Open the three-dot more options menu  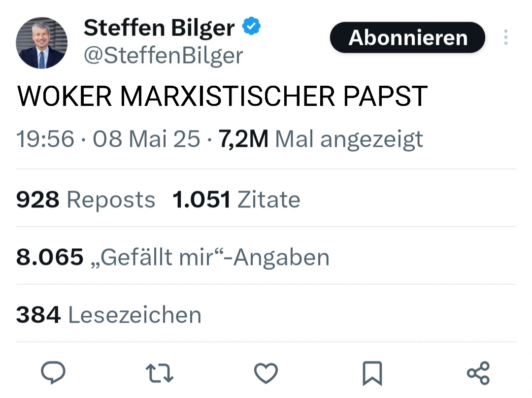pyautogui.click(x=505, y=38)
